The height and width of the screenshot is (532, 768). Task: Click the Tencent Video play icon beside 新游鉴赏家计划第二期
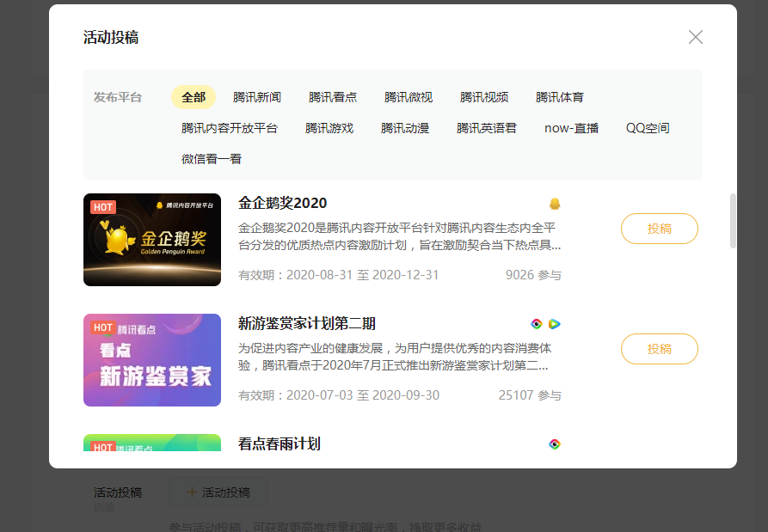(x=555, y=324)
